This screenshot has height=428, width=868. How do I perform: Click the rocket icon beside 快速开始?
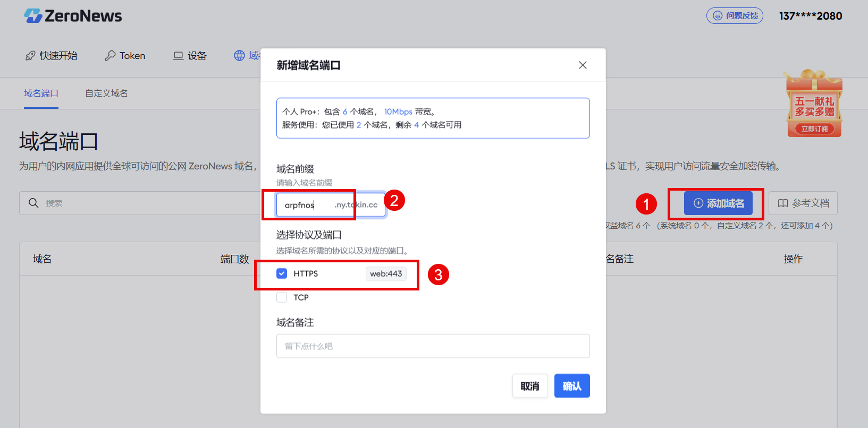click(30, 56)
